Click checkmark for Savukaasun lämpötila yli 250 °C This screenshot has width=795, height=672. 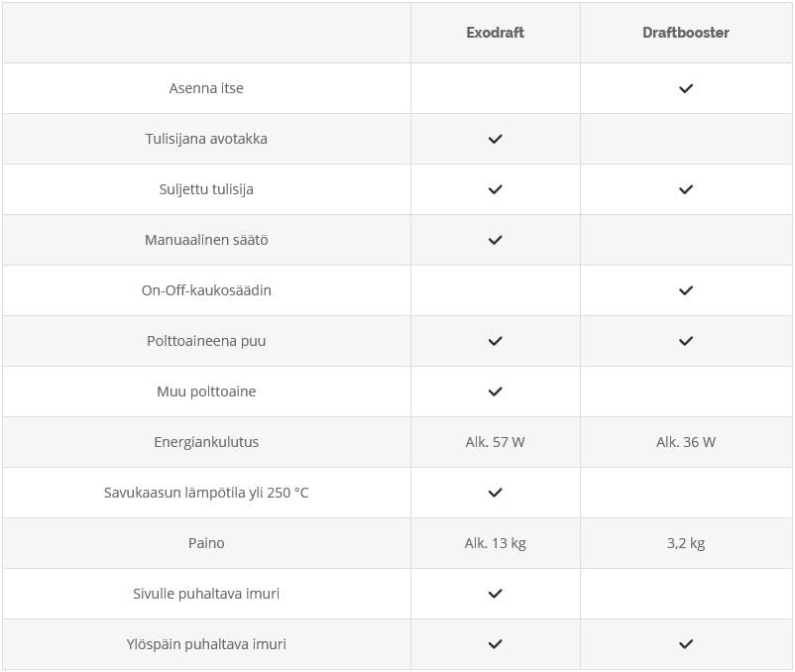click(x=495, y=493)
